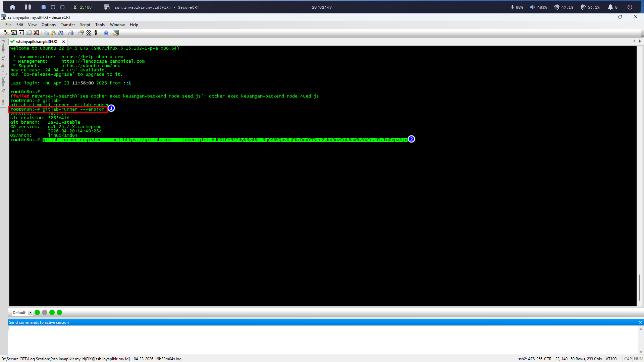Click the home icon in top bar
The image size is (644, 362).
point(12,7)
